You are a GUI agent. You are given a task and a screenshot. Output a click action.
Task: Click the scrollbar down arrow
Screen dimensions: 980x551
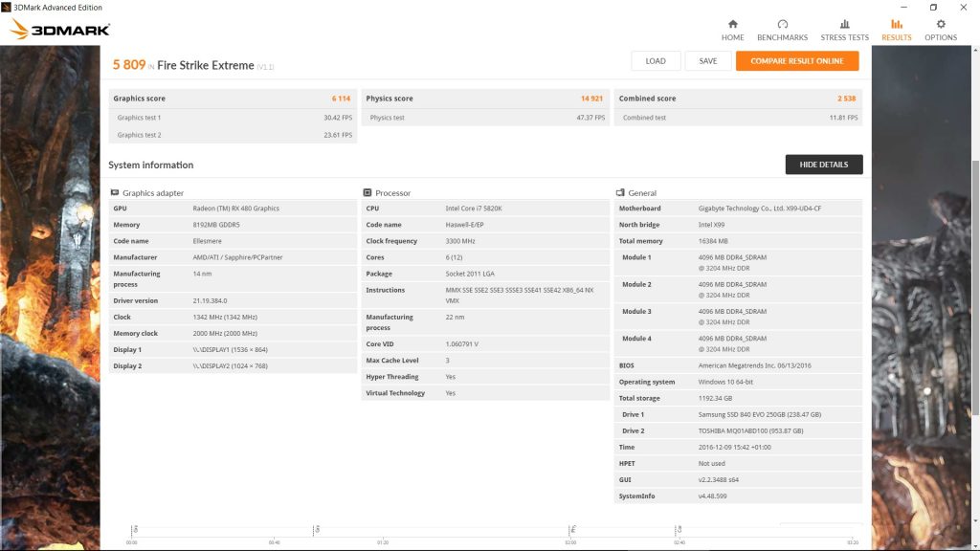click(x=975, y=520)
